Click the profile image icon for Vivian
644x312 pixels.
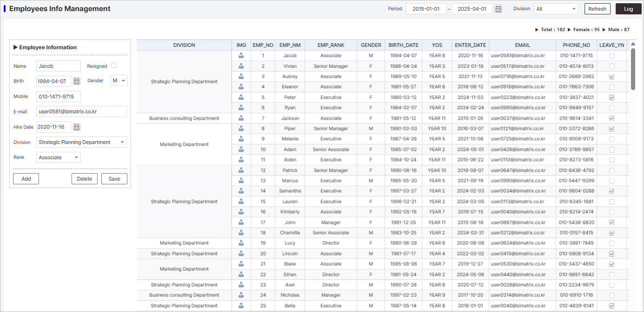click(241, 66)
